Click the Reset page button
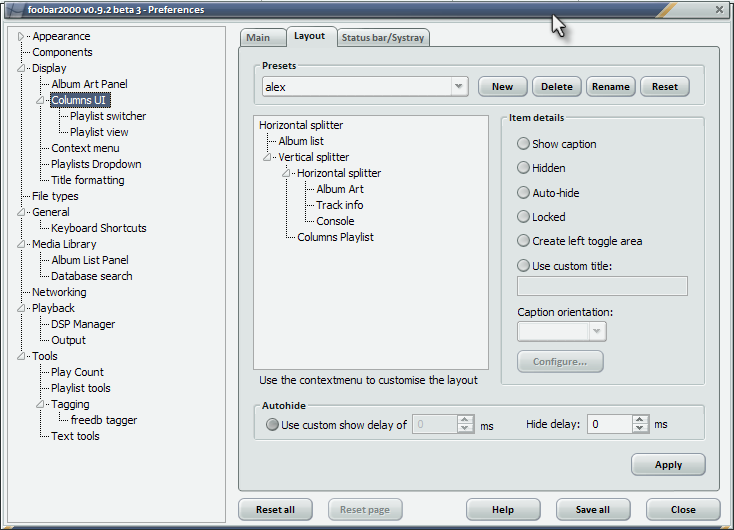Image resolution: width=734 pixels, height=530 pixels. click(x=365, y=509)
